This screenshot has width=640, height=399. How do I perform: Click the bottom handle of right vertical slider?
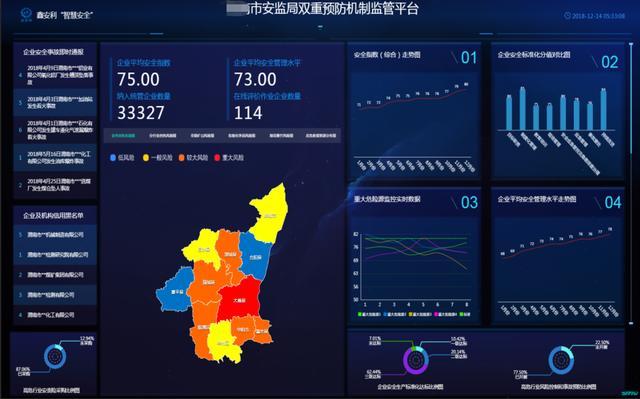point(631,322)
